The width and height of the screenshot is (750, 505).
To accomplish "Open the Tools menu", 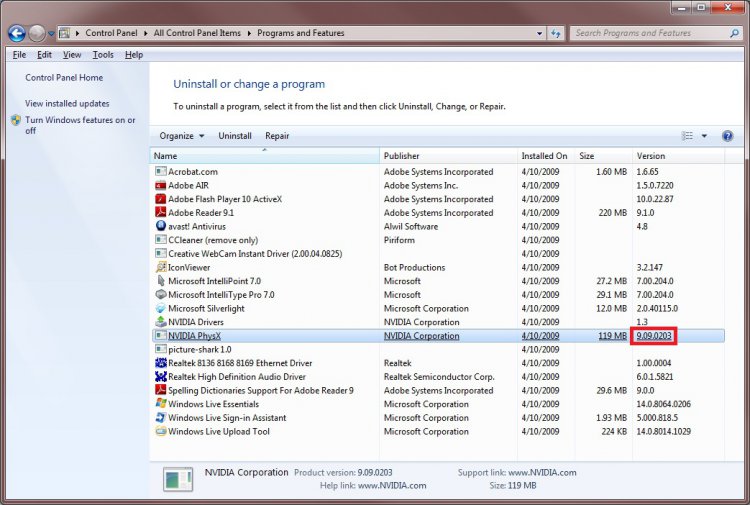I will pos(103,55).
